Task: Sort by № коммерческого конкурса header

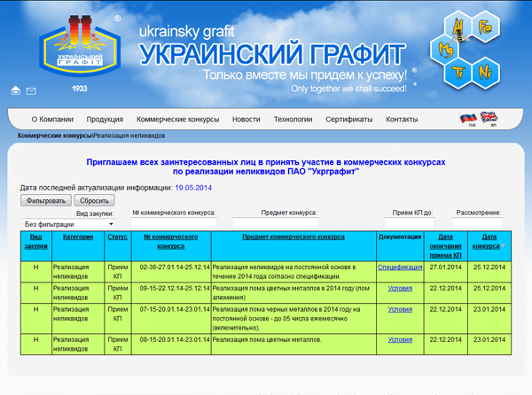Action: pyautogui.click(x=171, y=242)
